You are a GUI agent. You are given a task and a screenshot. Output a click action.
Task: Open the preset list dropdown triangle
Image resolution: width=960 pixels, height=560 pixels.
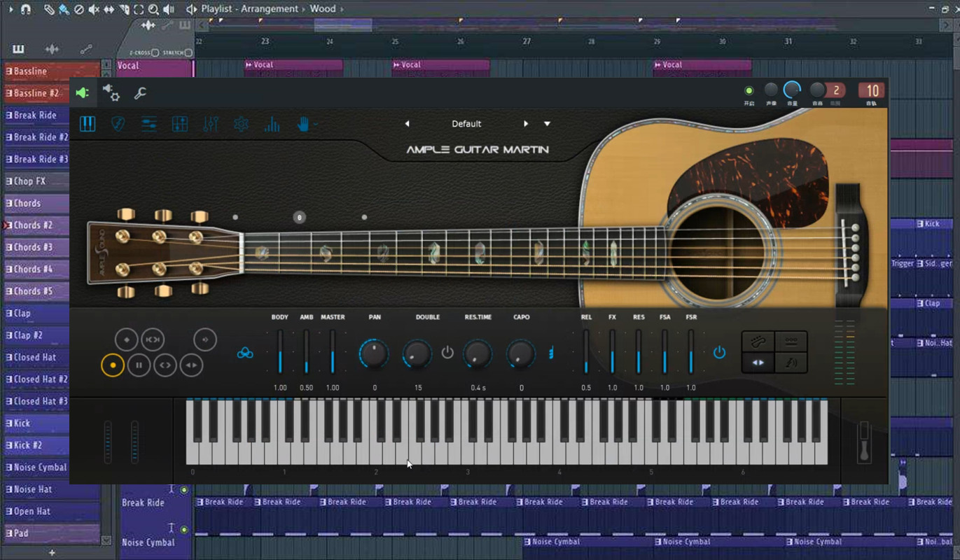coord(547,124)
